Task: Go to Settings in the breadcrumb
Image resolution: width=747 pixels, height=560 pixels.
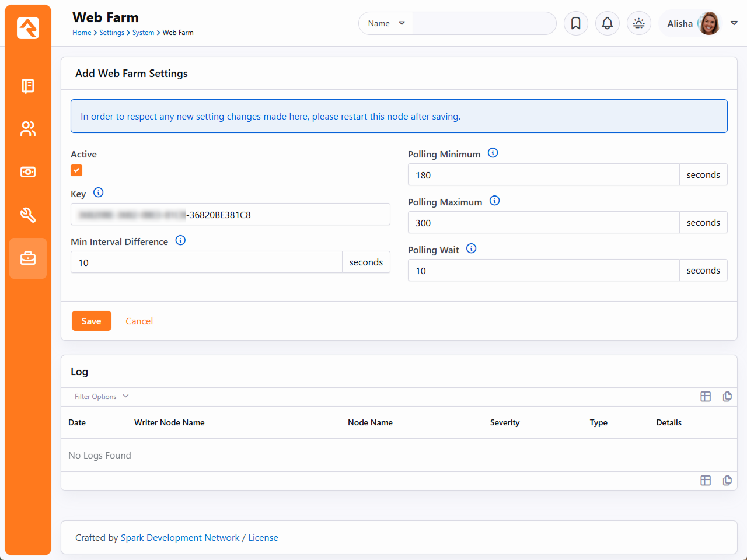Action: 111,33
